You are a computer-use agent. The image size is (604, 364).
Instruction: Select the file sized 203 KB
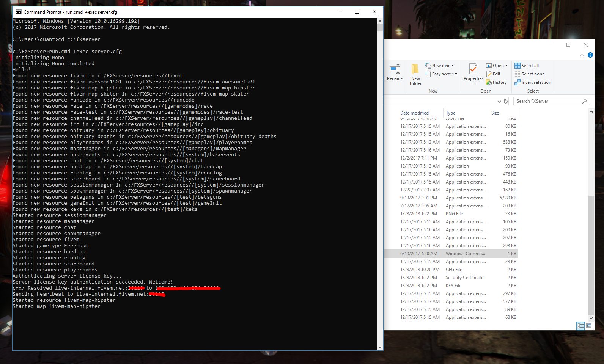pos(451,206)
